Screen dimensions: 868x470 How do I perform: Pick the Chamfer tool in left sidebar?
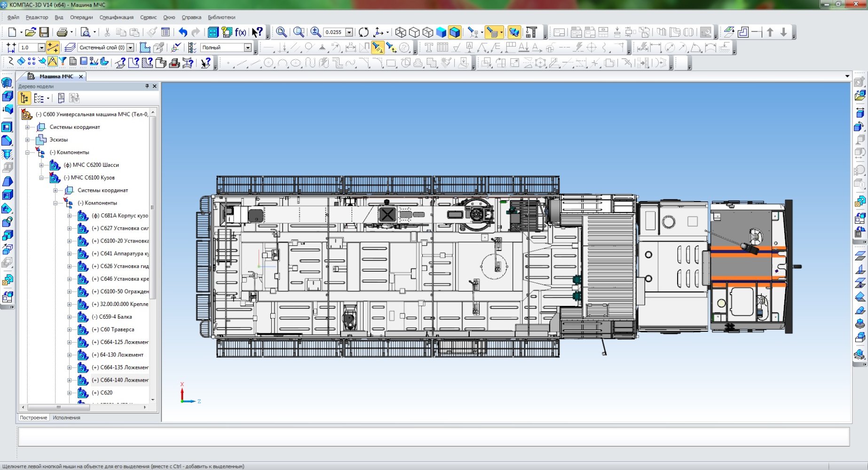point(8,141)
